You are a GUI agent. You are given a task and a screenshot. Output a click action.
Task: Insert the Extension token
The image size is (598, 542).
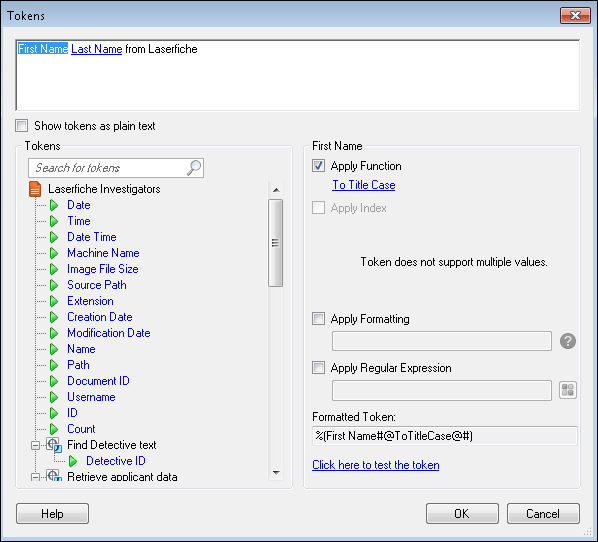[x=90, y=301]
